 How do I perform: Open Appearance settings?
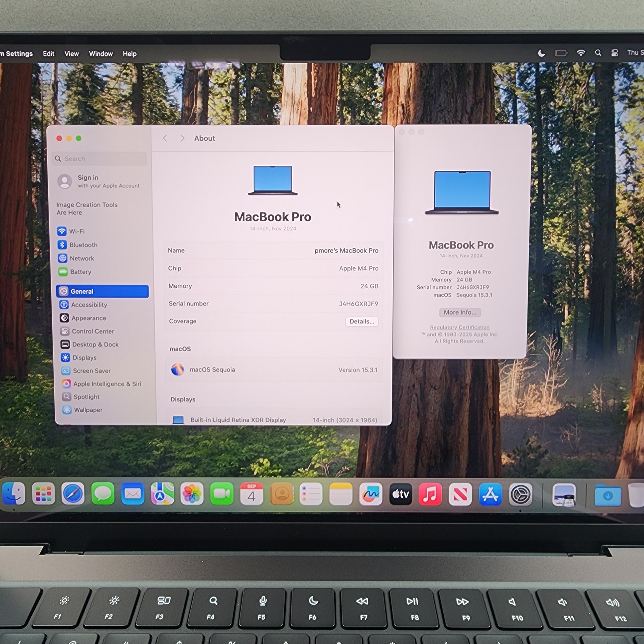(x=83, y=318)
